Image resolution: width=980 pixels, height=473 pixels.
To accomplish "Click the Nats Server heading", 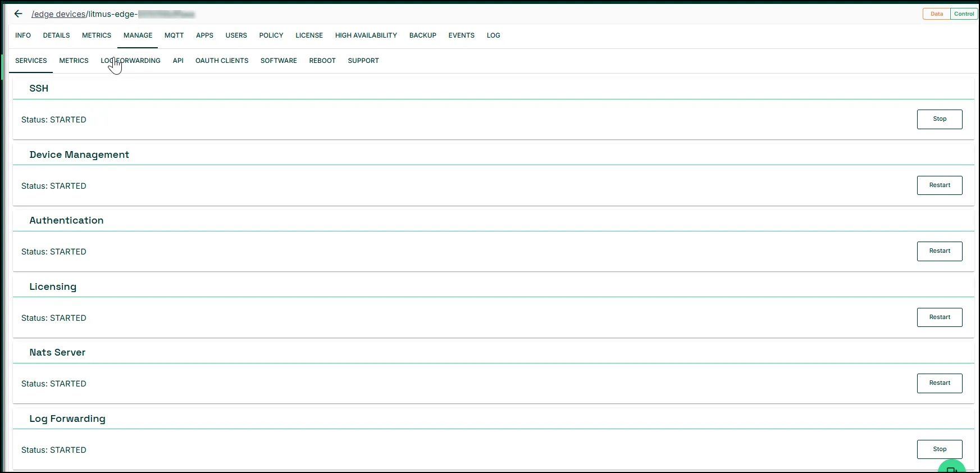I will 57,352.
